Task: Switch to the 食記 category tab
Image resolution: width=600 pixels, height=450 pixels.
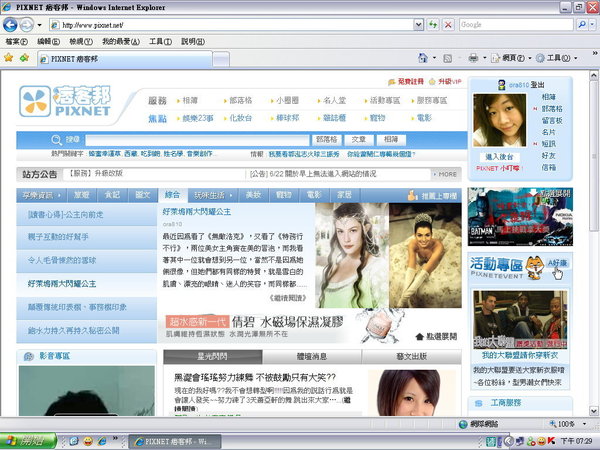Action: pyautogui.click(x=112, y=195)
